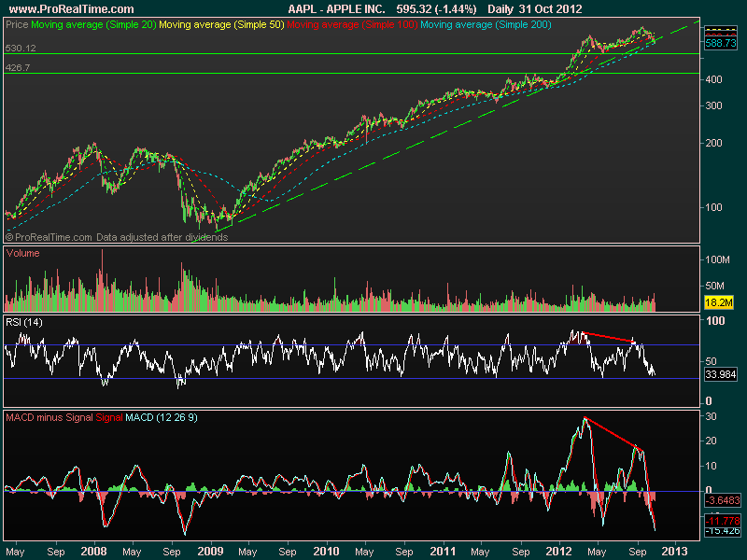Click the 100 mark on the price axis
747x560 pixels.
(713, 207)
